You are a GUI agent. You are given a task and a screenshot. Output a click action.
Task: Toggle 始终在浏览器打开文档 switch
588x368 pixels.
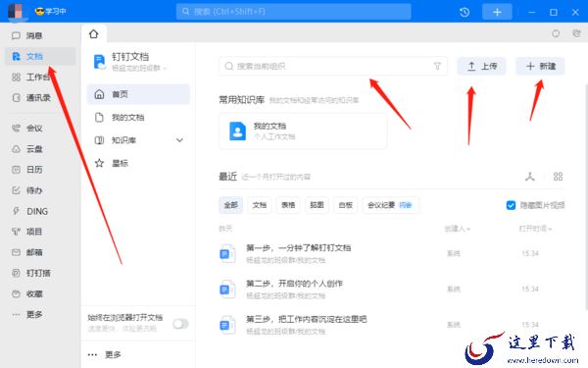(180, 324)
